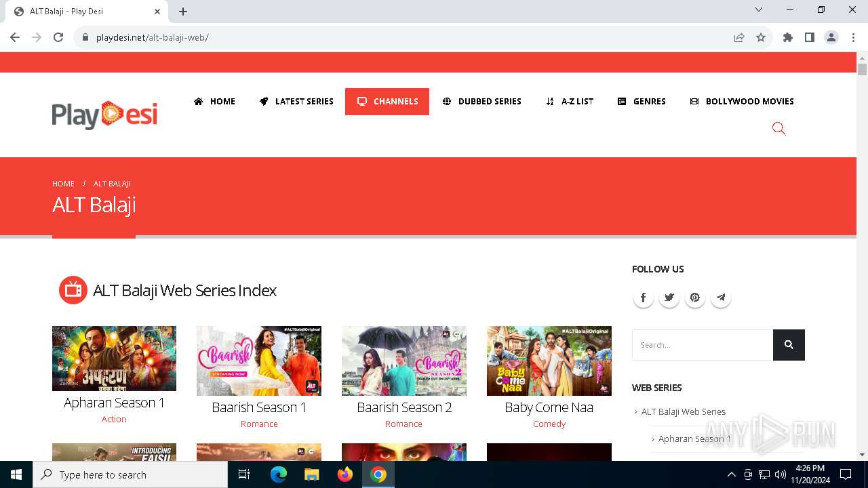Open Chrome extensions puzzle icon

tap(787, 37)
